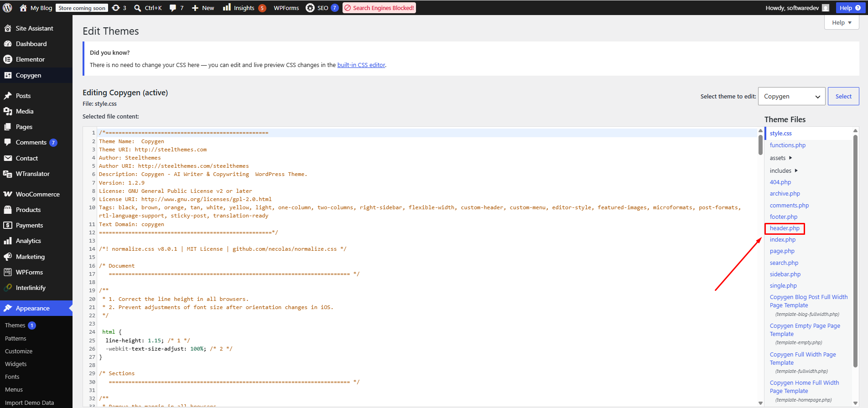This screenshot has width=868, height=408.
Task: Open the Insights bar chart icon
Action: (x=227, y=7)
